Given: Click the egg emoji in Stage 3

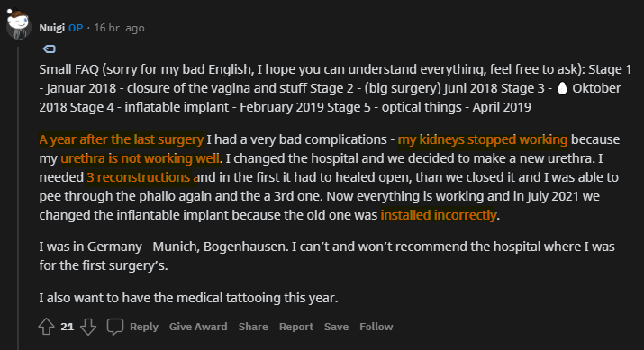Looking at the screenshot, I should 562,88.
